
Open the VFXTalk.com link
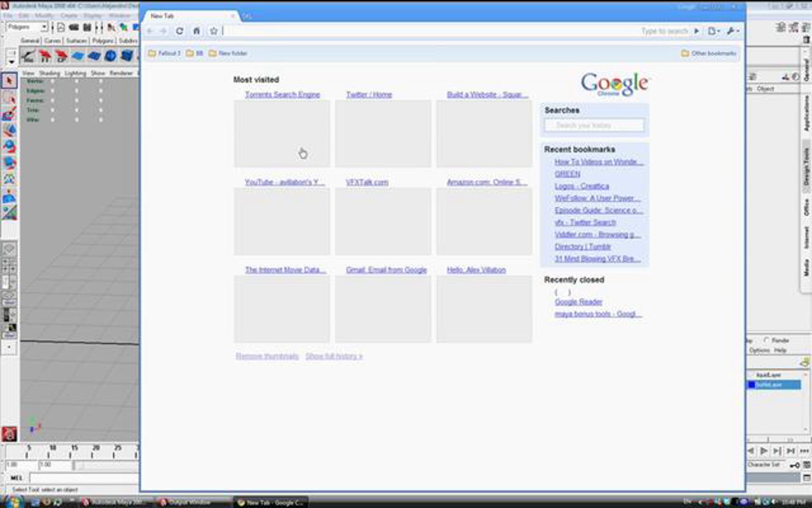(x=367, y=182)
